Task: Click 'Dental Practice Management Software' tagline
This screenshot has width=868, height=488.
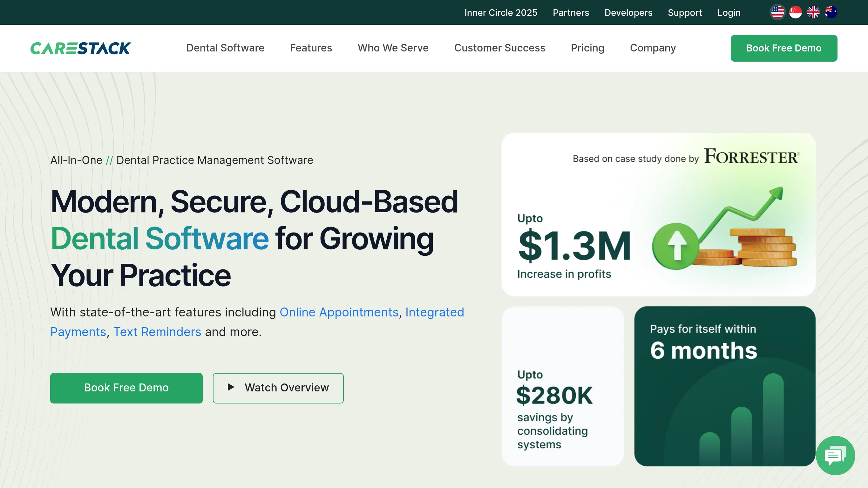Action: tap(215, 160)
